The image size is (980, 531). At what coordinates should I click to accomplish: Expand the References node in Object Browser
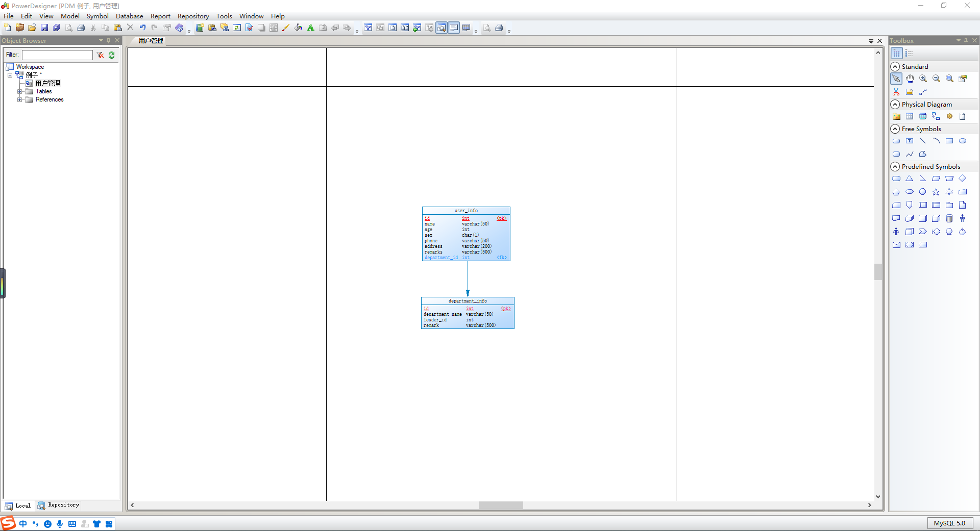pos(20,99)
